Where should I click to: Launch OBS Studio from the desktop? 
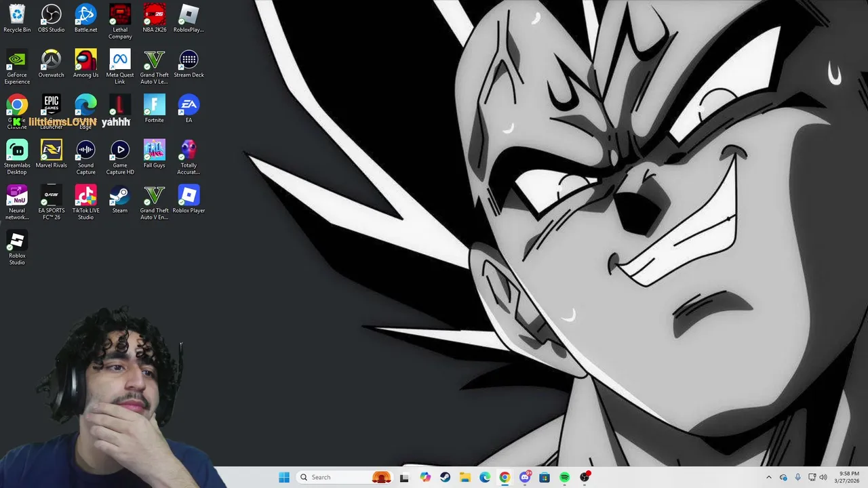[52, 18]
